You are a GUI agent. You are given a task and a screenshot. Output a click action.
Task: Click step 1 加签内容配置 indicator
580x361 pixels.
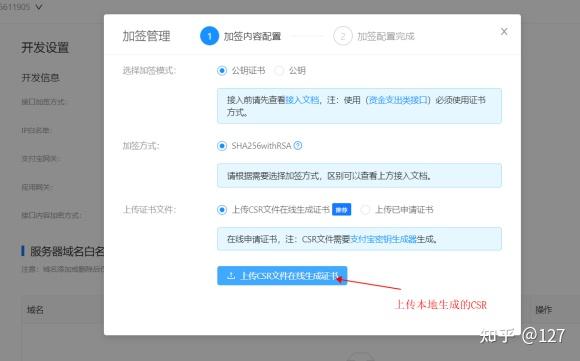(240, 36)
